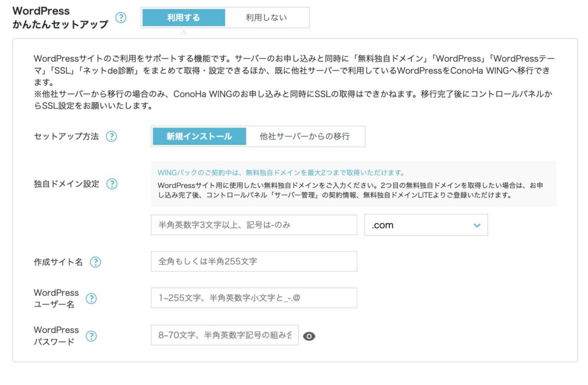The width and height of the screenshot is (588, 385).
Task: Focus the 独自ドメイン name input field
Action: tap(254, 225)
